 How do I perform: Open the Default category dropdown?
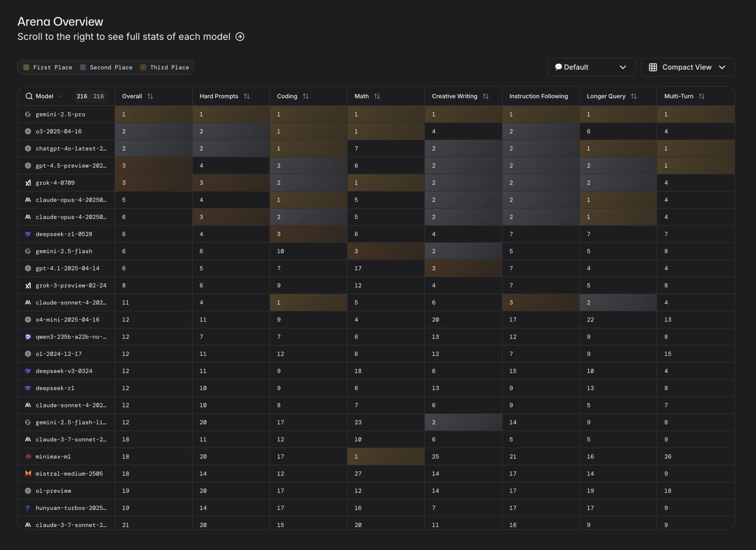(x=591, y=67)
